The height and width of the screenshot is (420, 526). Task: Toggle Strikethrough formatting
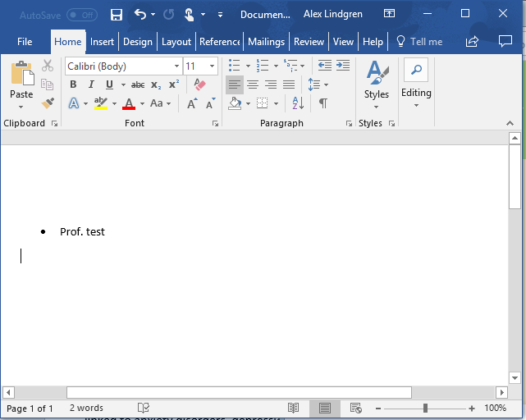click(138, 84)
